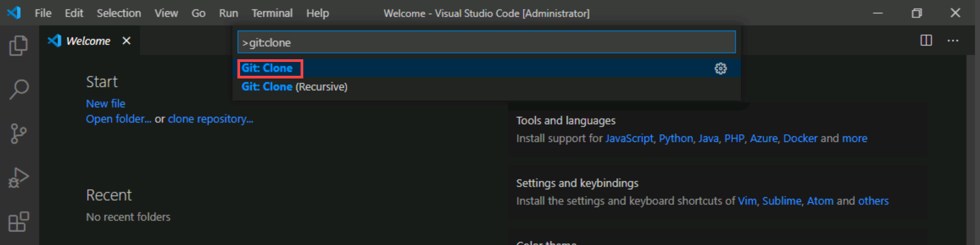Restore down the Visual Studio Code window

917,13
